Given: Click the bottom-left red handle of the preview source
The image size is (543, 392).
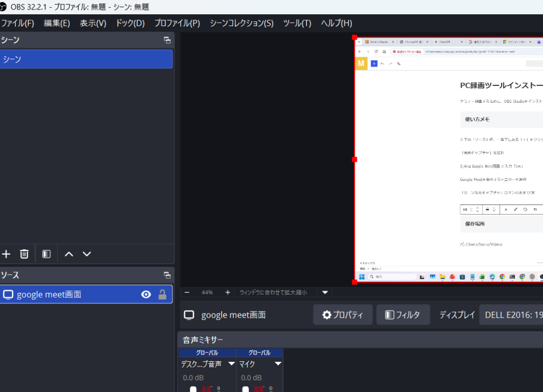Looking at the screenshot, I should [354, 282].
